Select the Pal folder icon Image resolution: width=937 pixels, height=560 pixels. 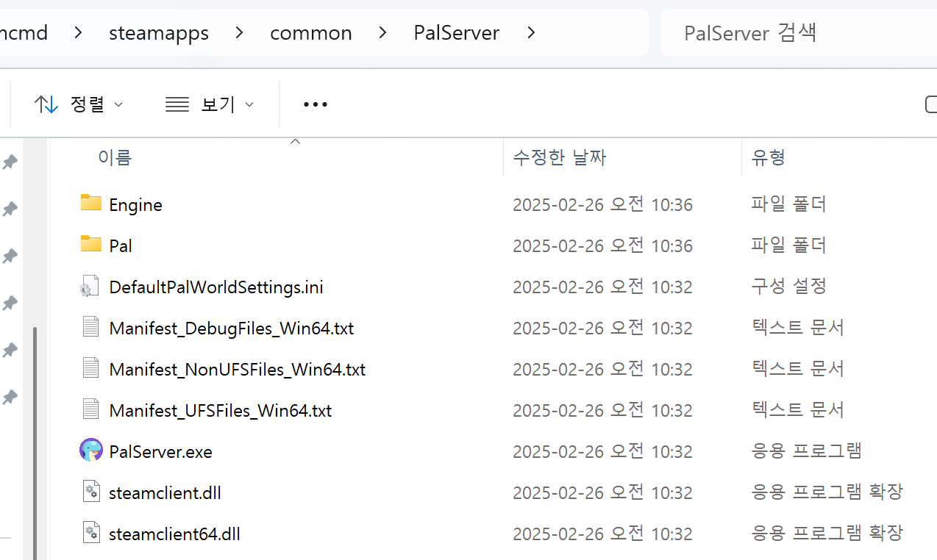click(x=91, y=245)
